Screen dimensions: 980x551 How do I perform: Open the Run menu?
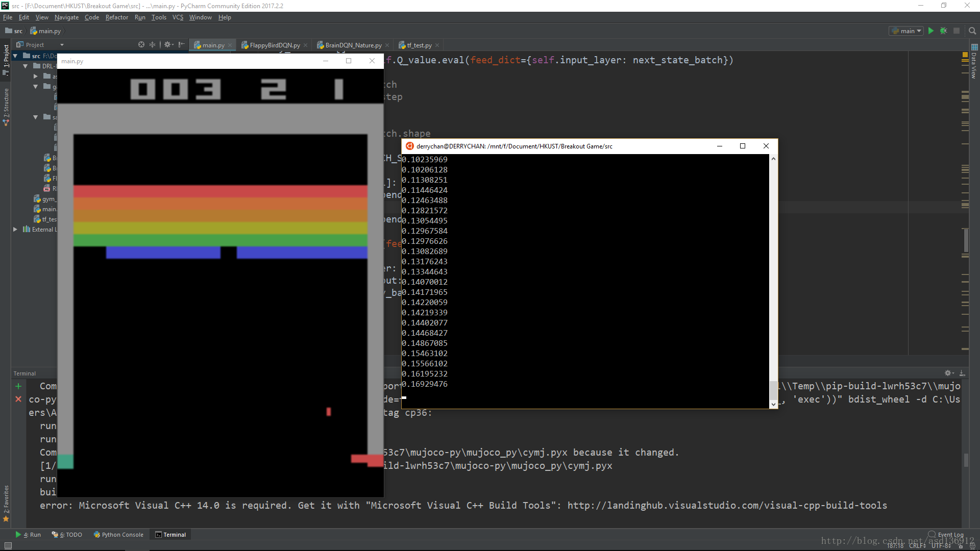point(140,17)
